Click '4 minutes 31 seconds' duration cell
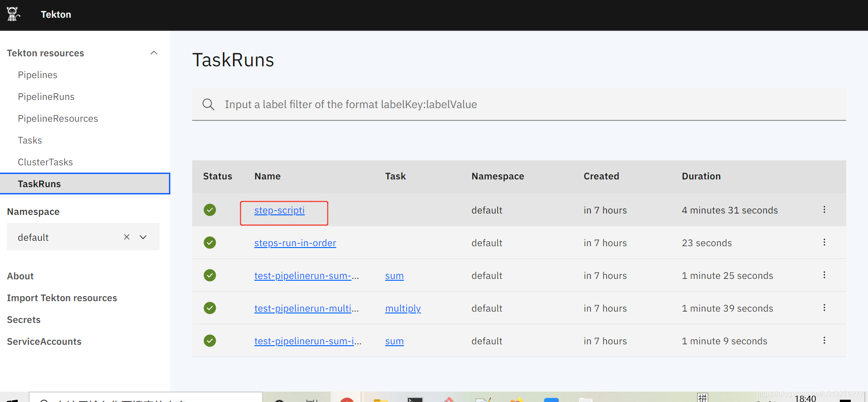The height and width of the screenshot is (402, 868). (730, 210)
